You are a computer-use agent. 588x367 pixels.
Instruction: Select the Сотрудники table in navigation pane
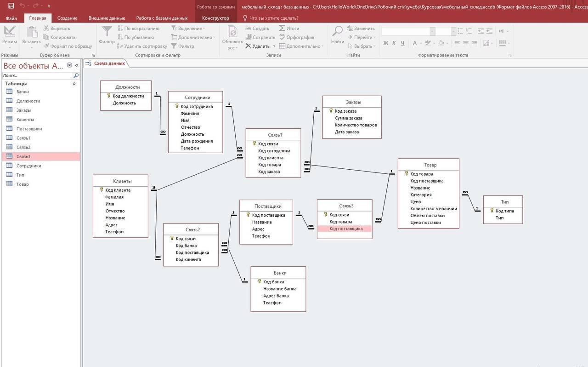pyautogui.click(x=41, y=166)
